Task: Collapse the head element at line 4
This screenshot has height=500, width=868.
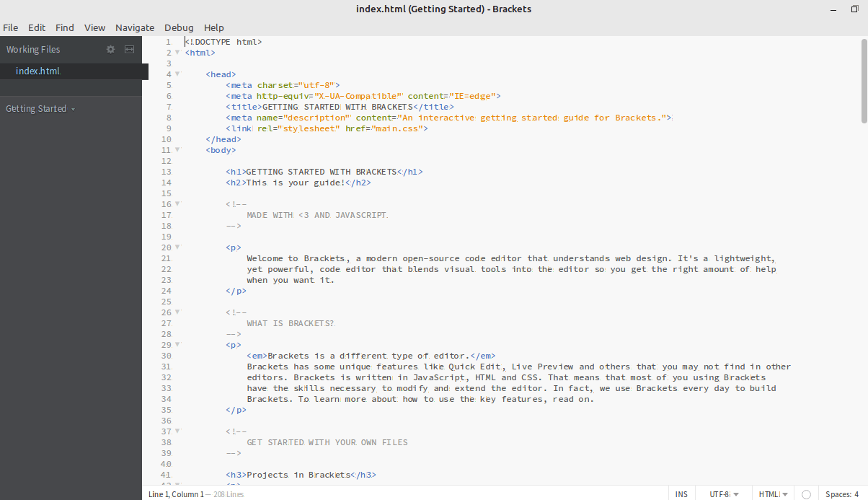Action: coord(177,74)
